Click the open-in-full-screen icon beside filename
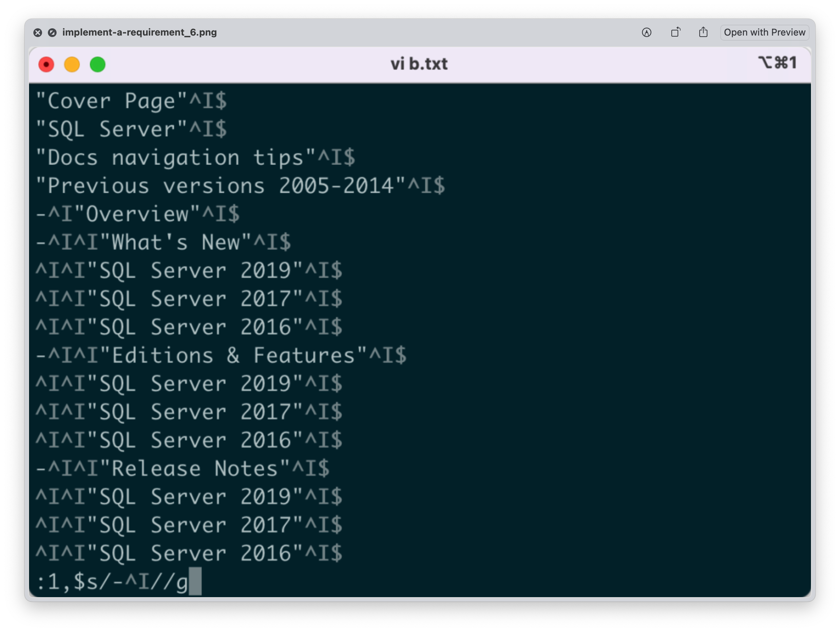The height and width of the screenshot is (632, 840). coord(52,33)
